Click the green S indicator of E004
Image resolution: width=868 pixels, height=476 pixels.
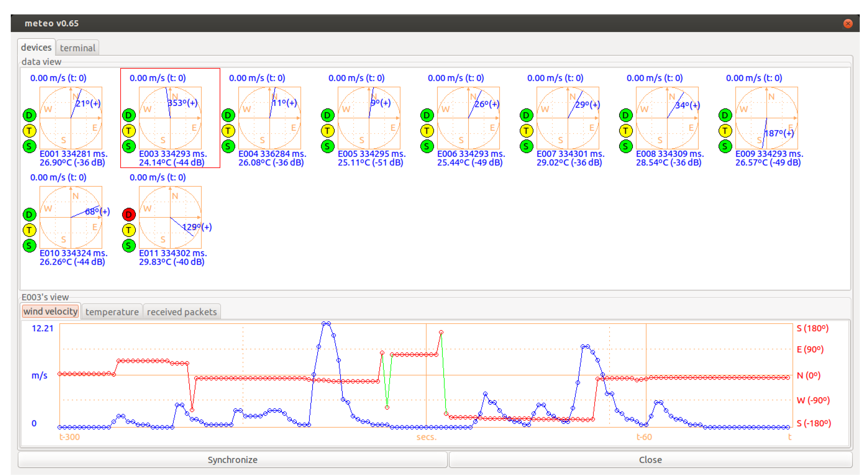pyautogui.click(x=228, y=146)
